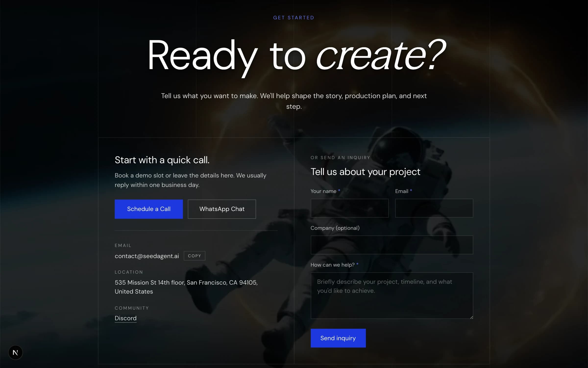Submit the form with Send inquiry

[x=338, y=338]
